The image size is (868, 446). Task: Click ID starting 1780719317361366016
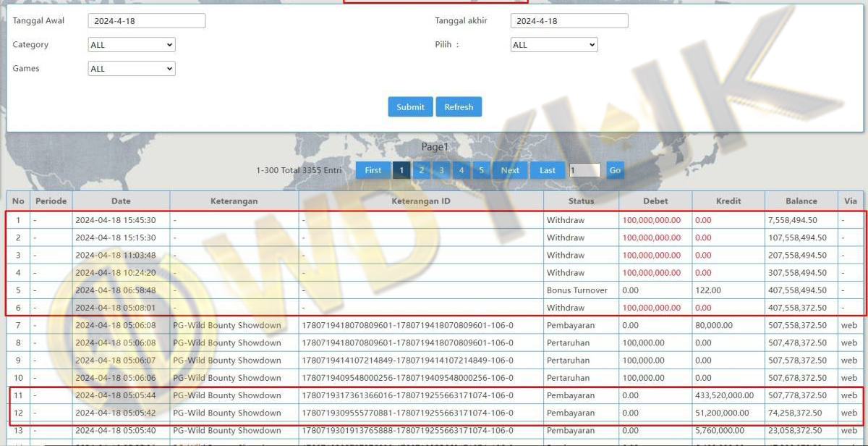pos(407,395)
